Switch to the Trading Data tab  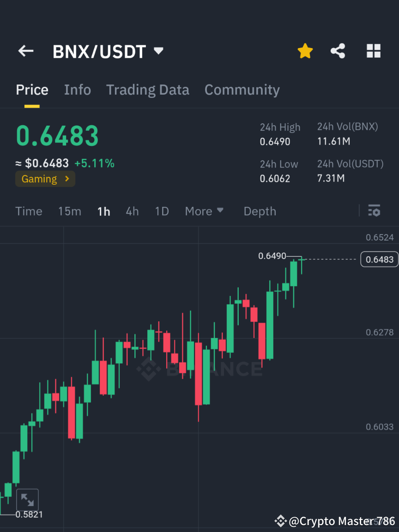(x=148, y=90)
